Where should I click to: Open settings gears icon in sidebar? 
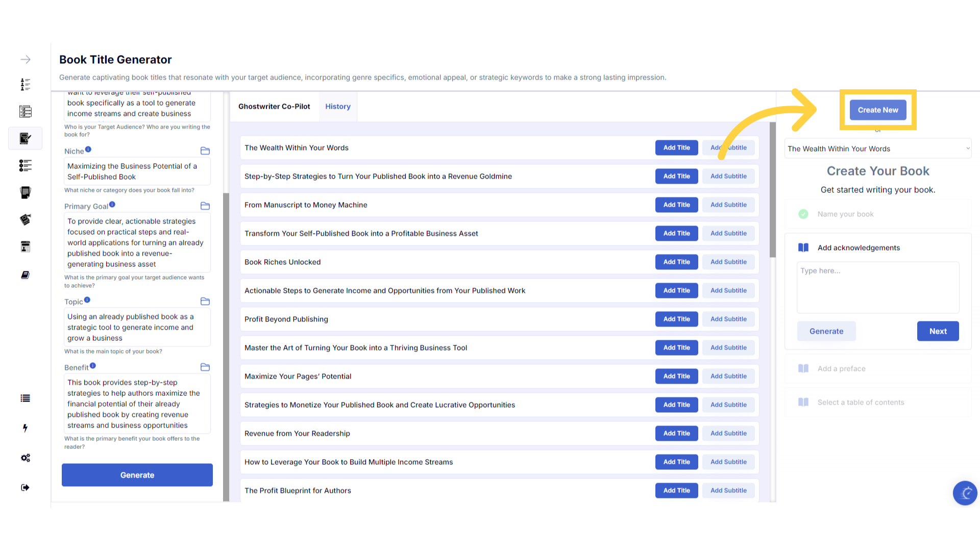click(26, 458)
